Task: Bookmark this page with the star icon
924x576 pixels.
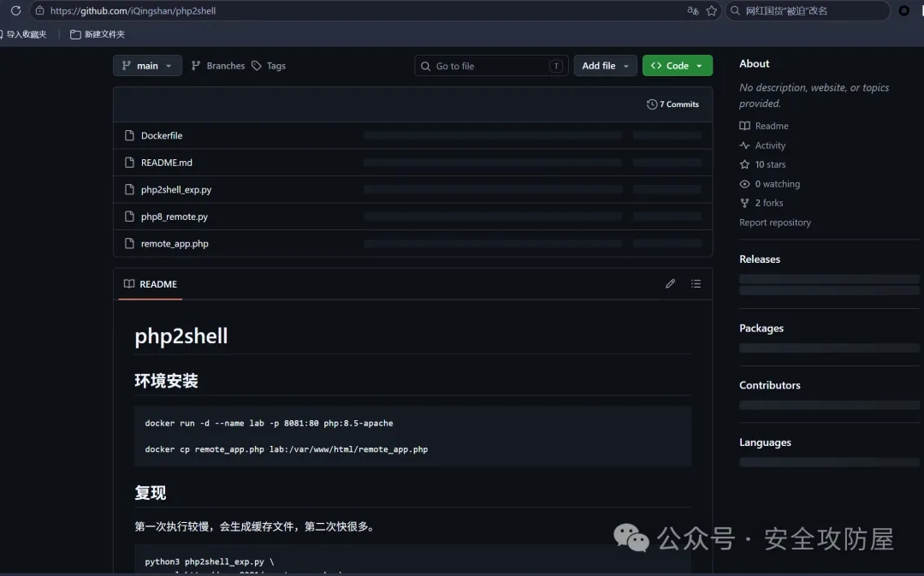Action: pyautogui.click(x=711, y=10)
